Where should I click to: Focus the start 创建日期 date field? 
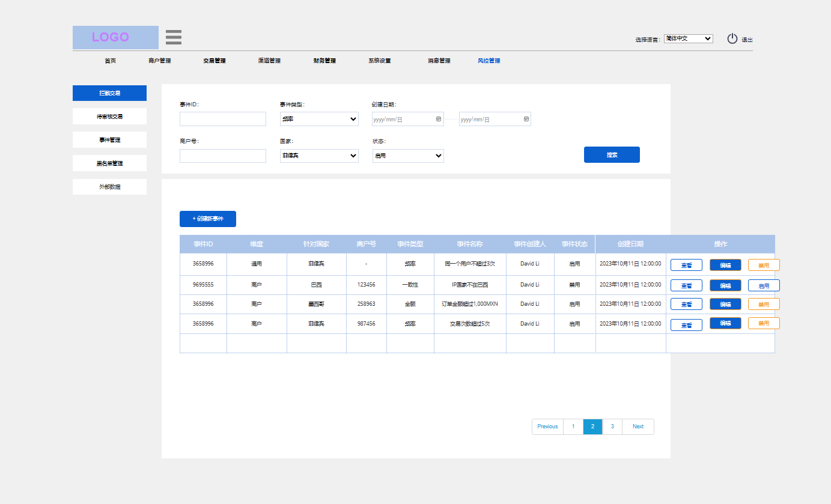pos(408,119)
